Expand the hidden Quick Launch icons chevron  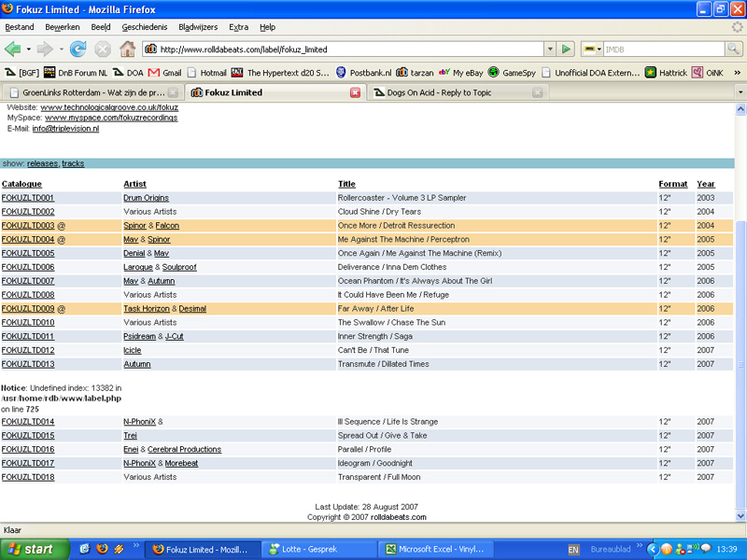(x=135, y=546)
